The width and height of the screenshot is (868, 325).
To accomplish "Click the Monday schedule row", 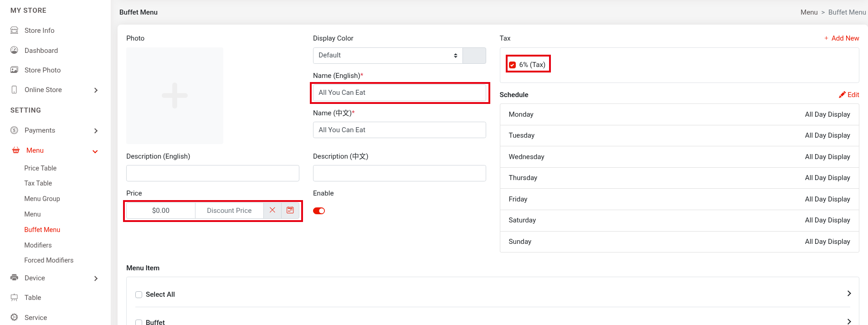I will coord(679,114).
